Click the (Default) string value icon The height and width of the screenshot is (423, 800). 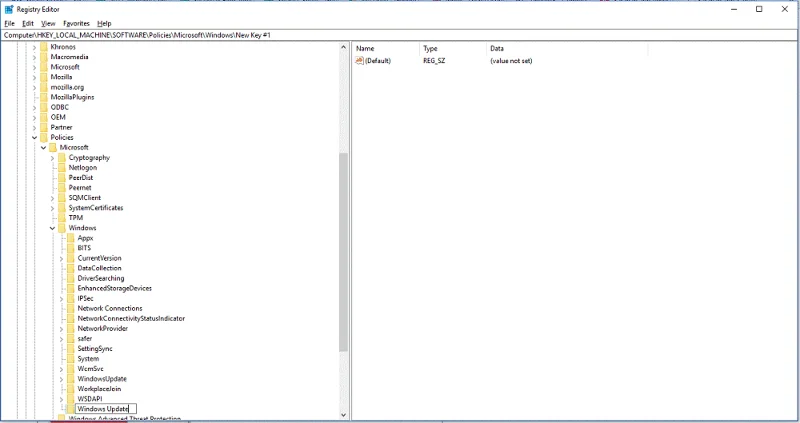pos(359,61)
